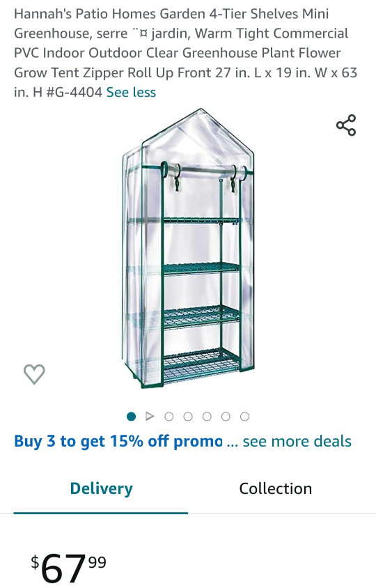Go to fourth image dot
This screenshot has width=376, height=588.
(x=188, y=416)
